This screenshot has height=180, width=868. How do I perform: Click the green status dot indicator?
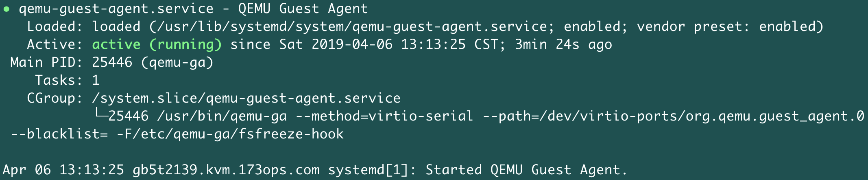tap(7, 9)
